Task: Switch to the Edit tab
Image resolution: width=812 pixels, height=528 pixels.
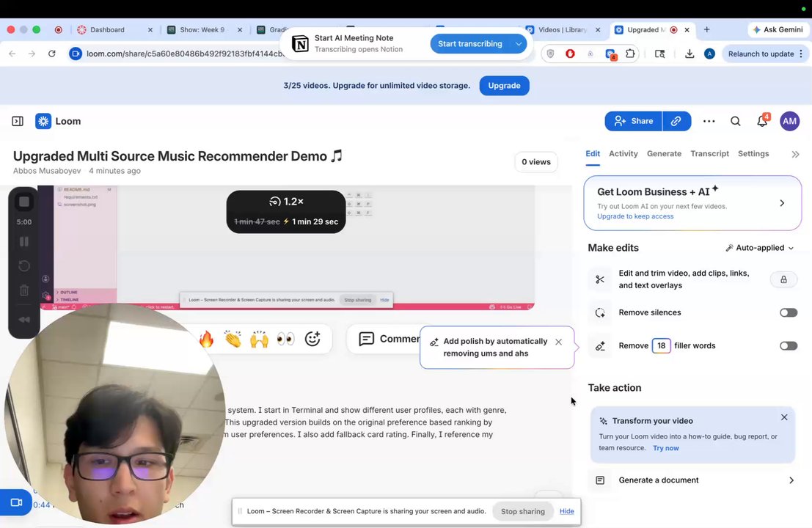Action: pyautogui.click(x=593, y=154)
